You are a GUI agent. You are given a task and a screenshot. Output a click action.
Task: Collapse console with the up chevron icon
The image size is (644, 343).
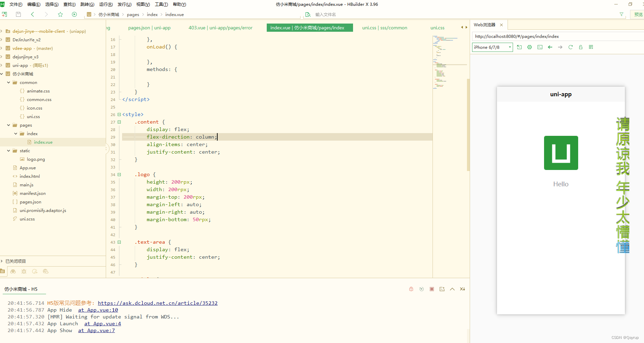click(452, 289)
